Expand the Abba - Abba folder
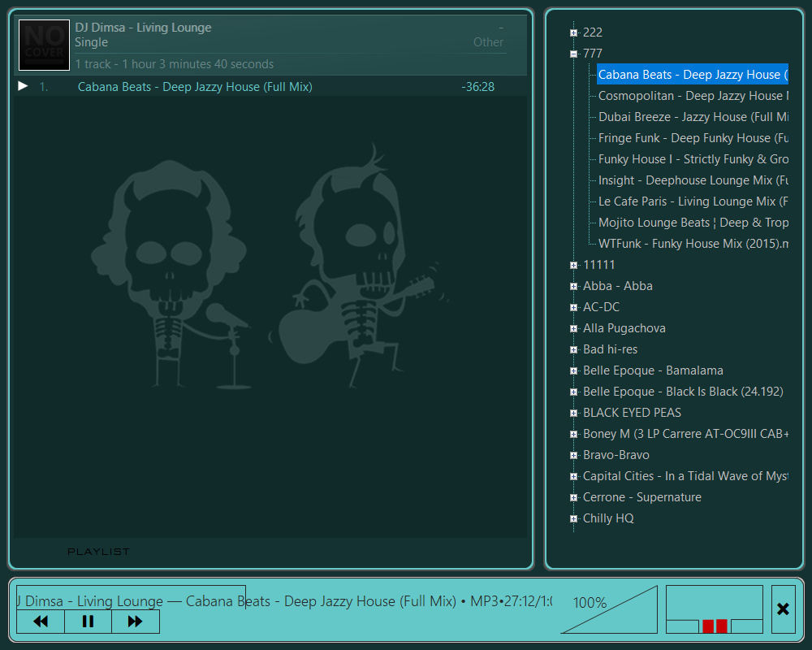 (x=573, y=286)
